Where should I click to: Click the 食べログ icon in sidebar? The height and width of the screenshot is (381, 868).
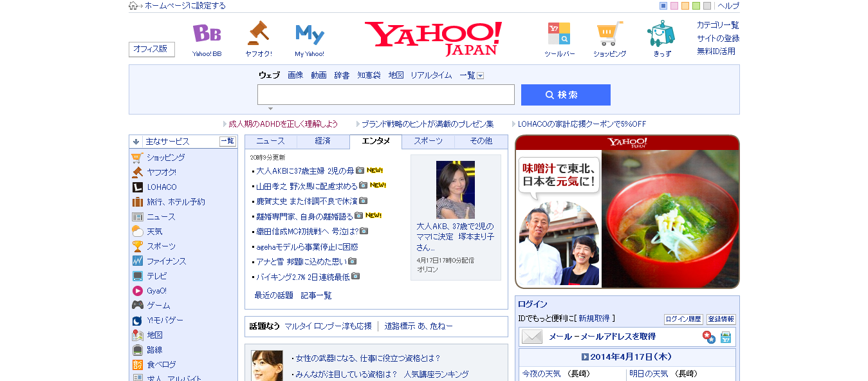tap(137, 365)
